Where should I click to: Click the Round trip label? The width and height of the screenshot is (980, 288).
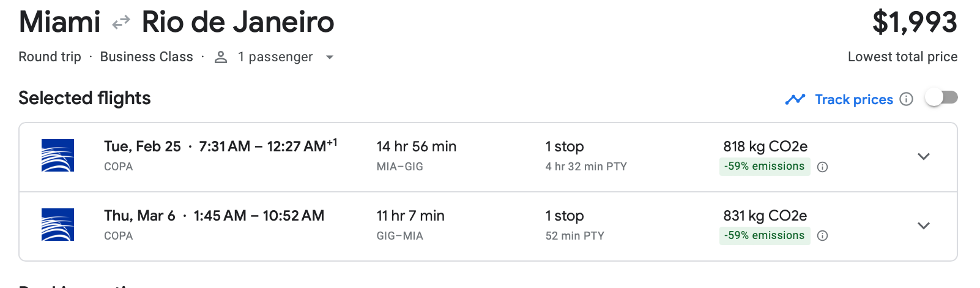[x=50, y=57]
